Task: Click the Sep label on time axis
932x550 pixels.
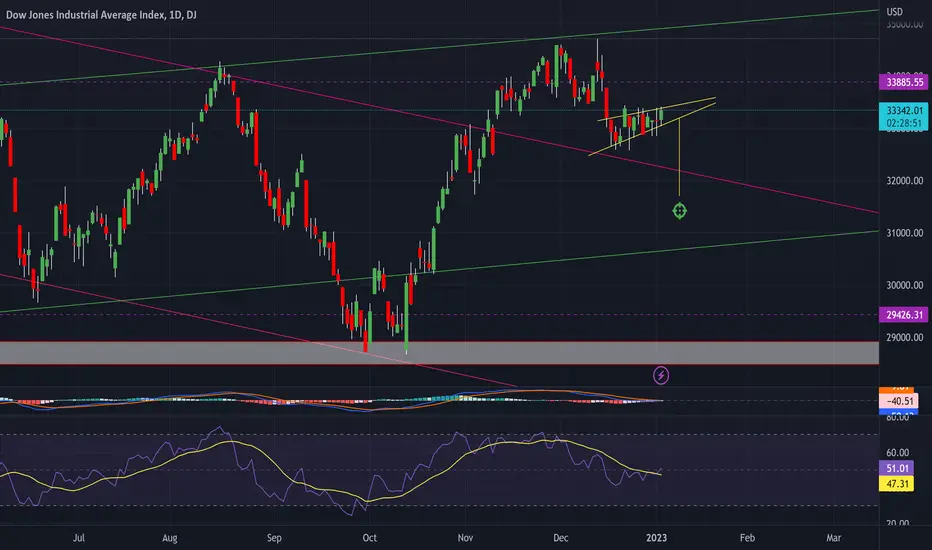Action: point(274,538)
